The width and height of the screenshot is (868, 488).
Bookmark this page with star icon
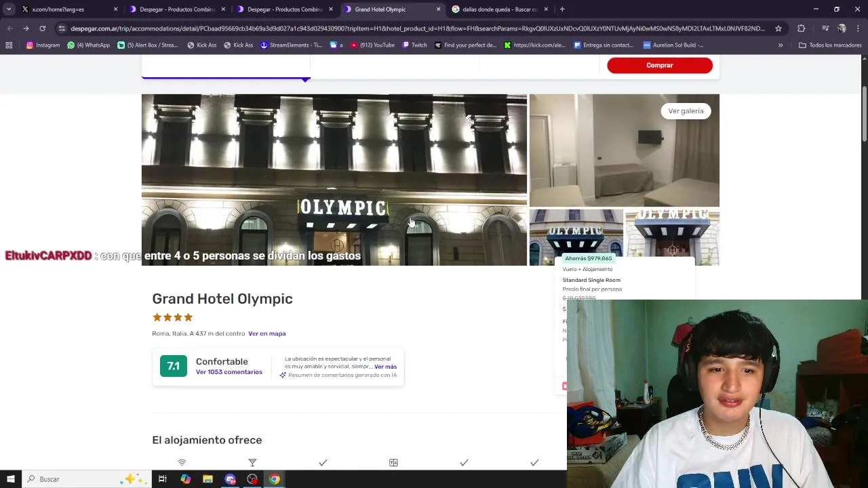778,28
